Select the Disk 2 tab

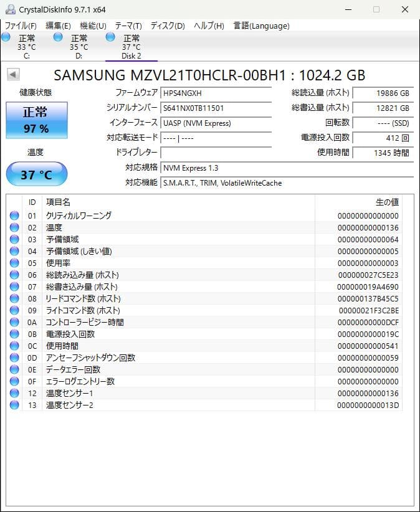(x=131, y=47)
